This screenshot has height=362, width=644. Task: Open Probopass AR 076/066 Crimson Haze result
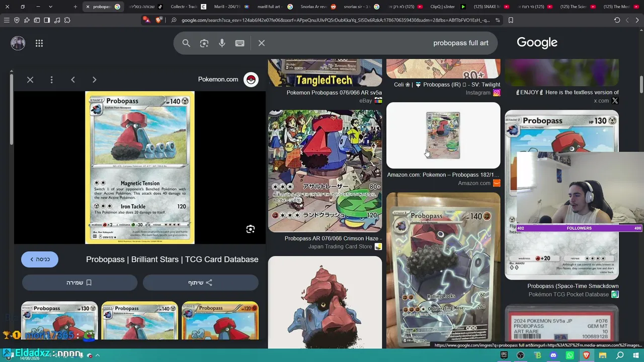[333, 238]
